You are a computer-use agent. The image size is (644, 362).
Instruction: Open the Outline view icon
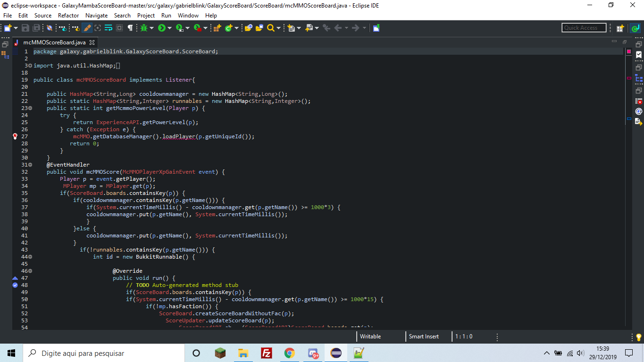[x=639, y=78]
